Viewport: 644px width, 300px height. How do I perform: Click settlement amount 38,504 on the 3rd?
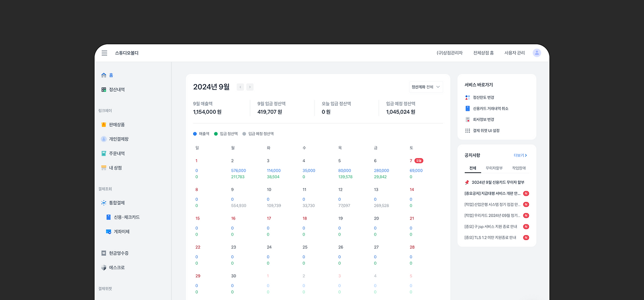coord(273,177)
